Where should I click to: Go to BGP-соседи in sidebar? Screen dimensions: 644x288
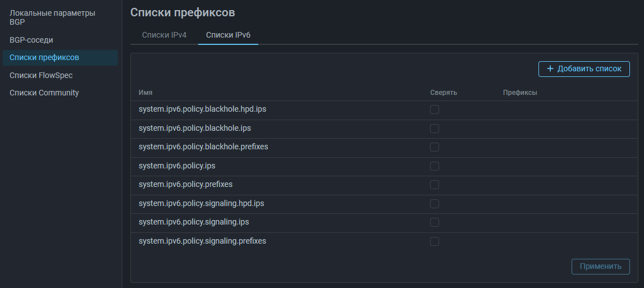point(31,40)
